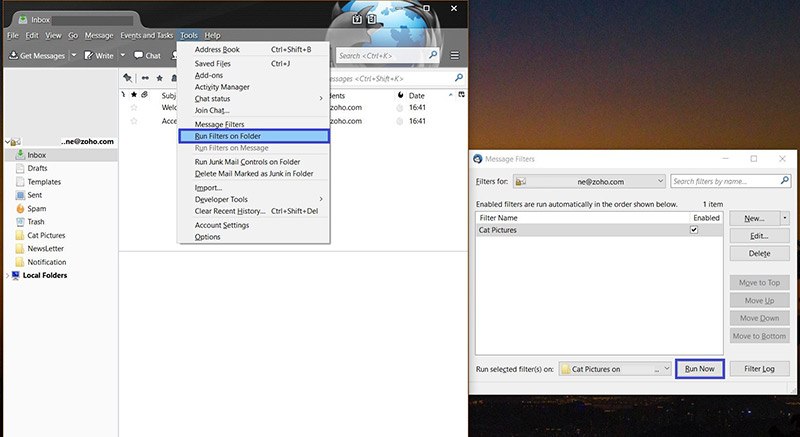The image size is (800, 437).
Task: Click the search magnifier in Message Filters
Action: (x=783, y=181)
